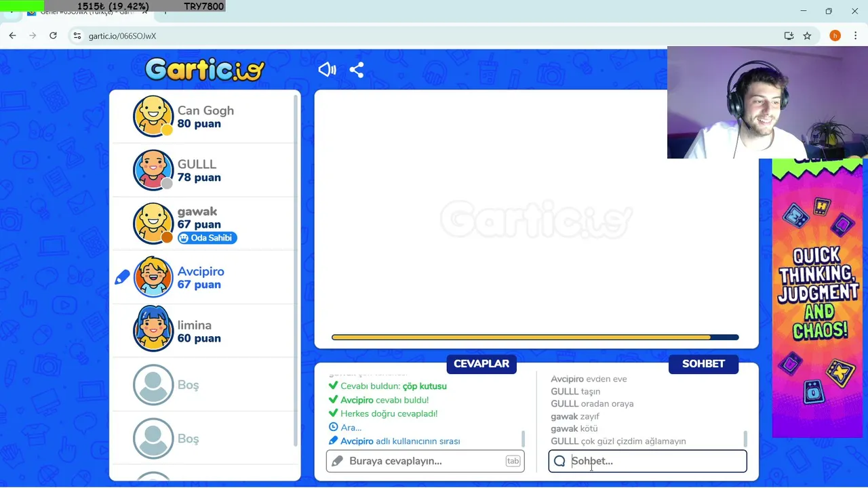Bookmark this page with the star icon
The height and width of the screenshot is (488, 868).
pyautogui.click(x=807, y=36)
